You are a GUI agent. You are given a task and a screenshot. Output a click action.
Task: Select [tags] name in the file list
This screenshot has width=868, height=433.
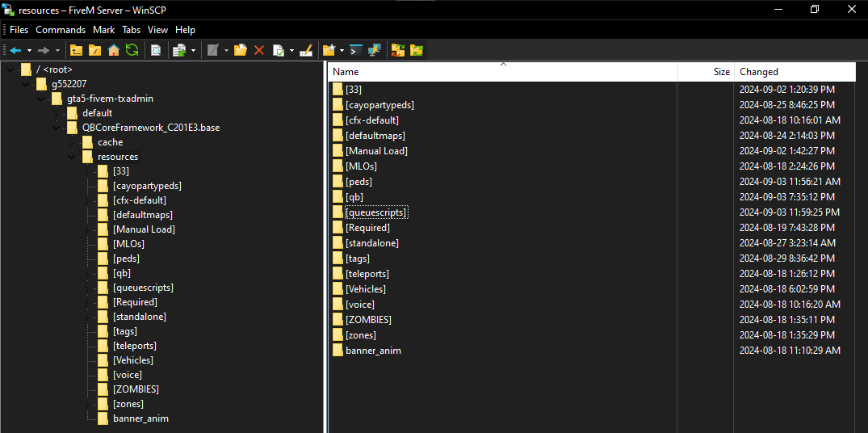click(358, 259)
